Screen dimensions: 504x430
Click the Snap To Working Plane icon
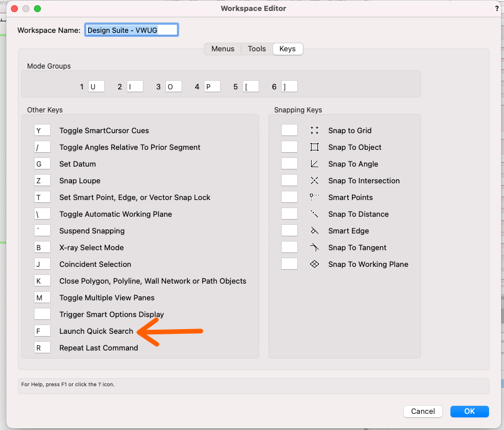pyautogui.click(x=314, y=264)
